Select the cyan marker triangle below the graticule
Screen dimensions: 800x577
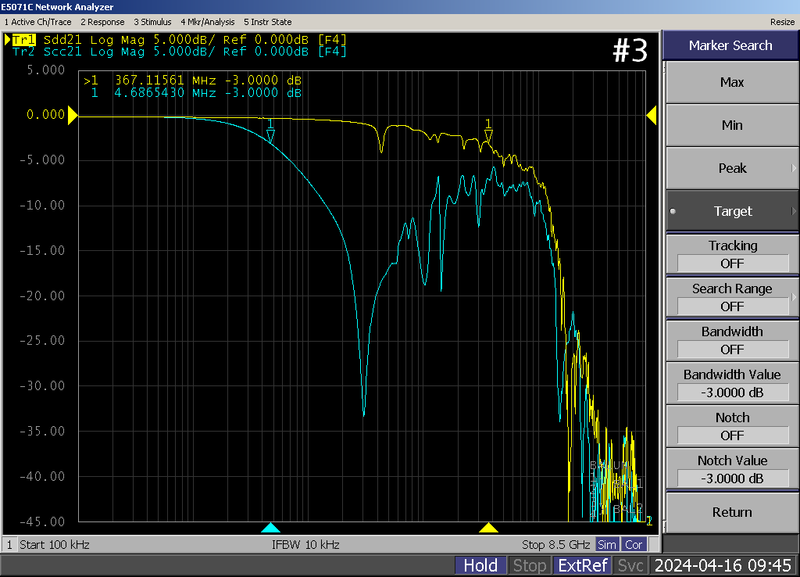[x=270, y=525]
